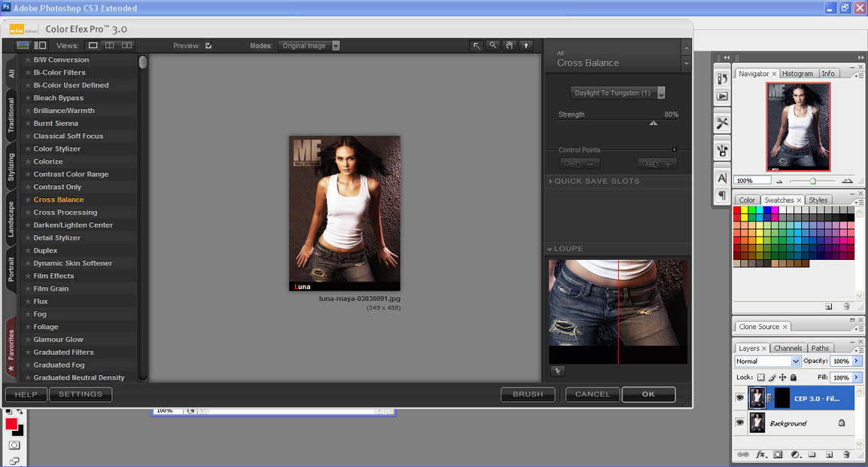
Task: Switch to the Histogram tab
Action: pyautogui.click(x=797, y=74)
